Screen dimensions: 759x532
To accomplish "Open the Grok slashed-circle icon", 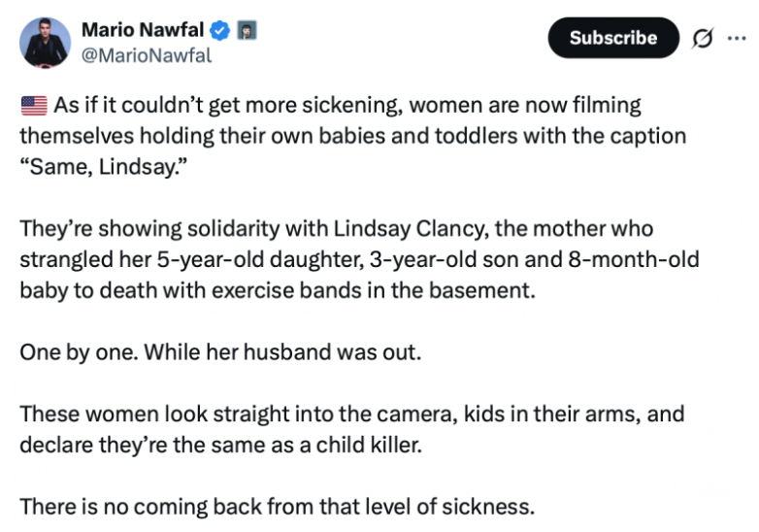I will tap(703, 38).
